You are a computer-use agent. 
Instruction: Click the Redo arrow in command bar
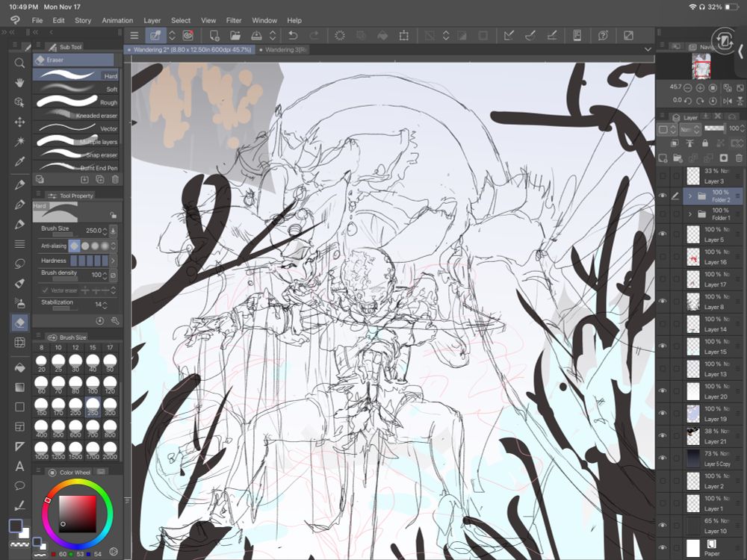point(314,36)
